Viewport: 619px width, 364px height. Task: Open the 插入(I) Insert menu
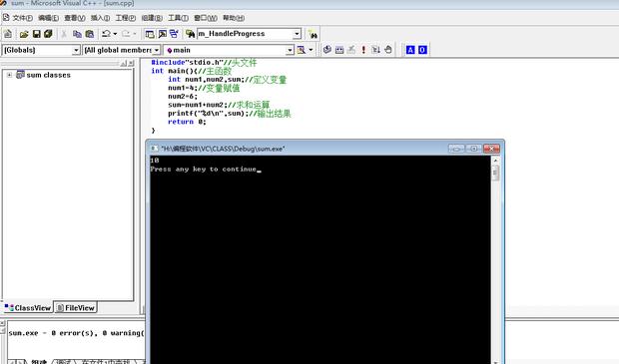coord(100,18)
